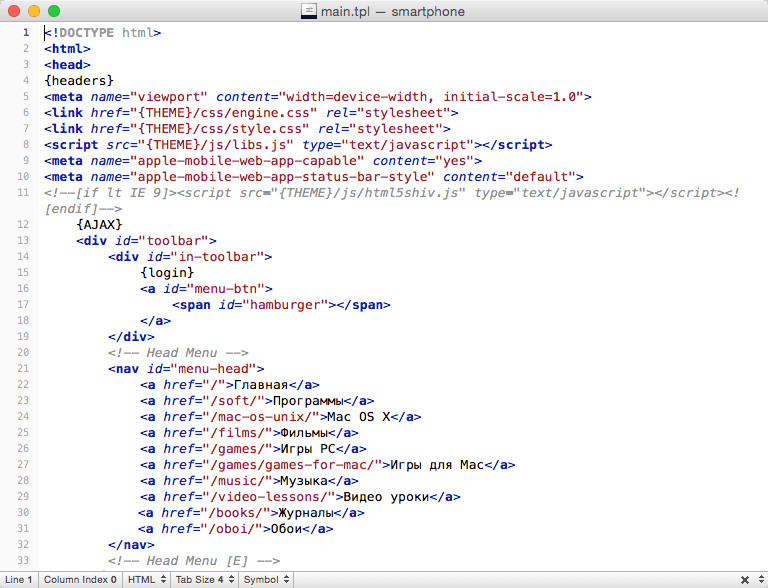
Task: Click the X icon in the status bar
Action: (744, 580)
